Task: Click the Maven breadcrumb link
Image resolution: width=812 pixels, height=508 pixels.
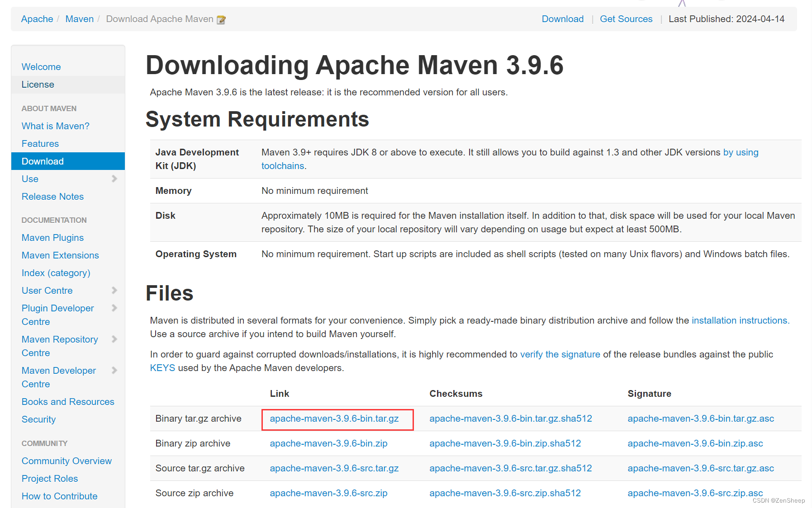Action: (x=80, y=19)
